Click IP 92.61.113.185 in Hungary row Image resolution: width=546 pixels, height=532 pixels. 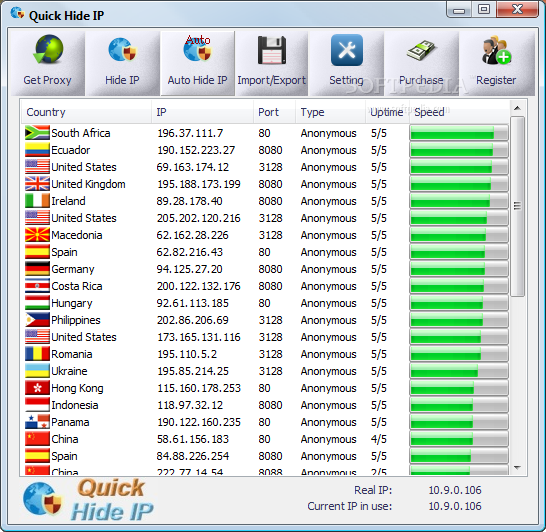tap(192, 303)
